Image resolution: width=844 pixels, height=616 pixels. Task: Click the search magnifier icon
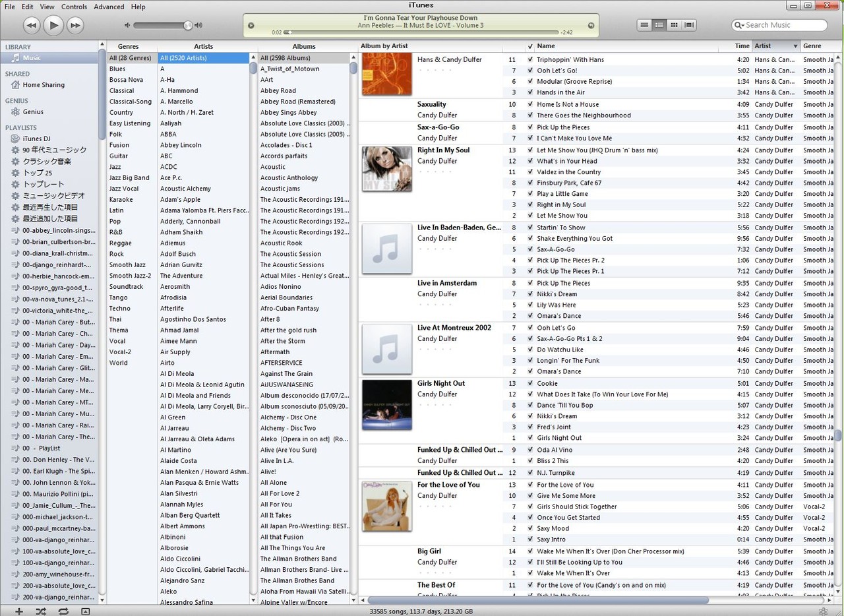pos(740,25)
